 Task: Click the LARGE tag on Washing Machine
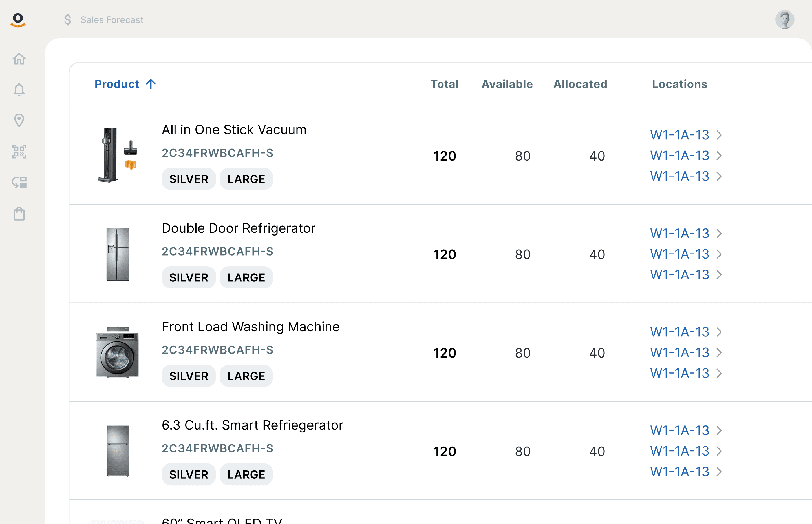pyautogui.click(x=246, y=376)
